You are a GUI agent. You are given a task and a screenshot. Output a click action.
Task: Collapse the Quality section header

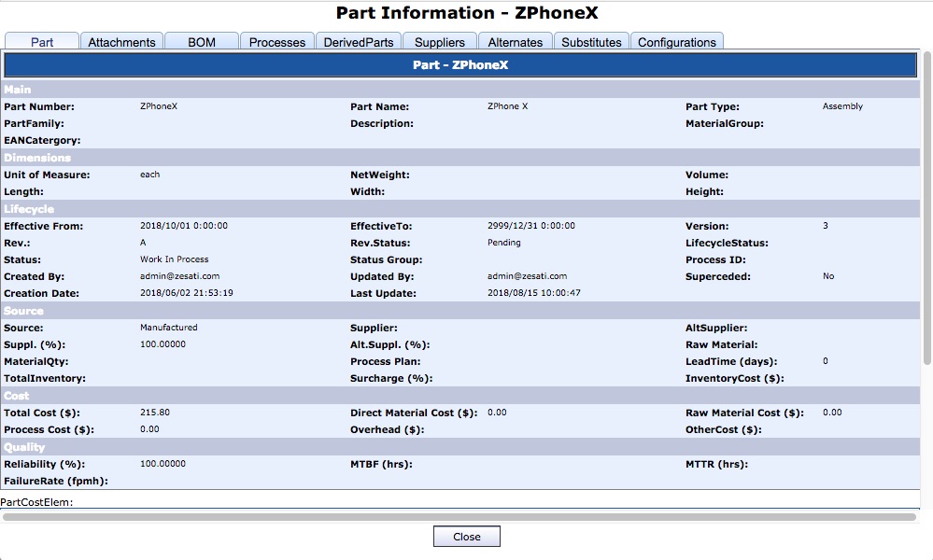[x=462, y=446]
